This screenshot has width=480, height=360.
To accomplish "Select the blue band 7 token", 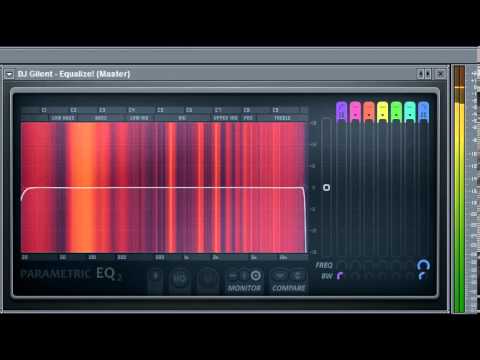I will click(423, 111).
